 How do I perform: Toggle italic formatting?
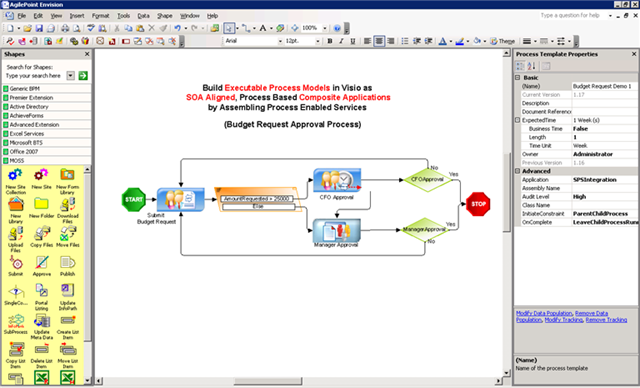(341, 41)
